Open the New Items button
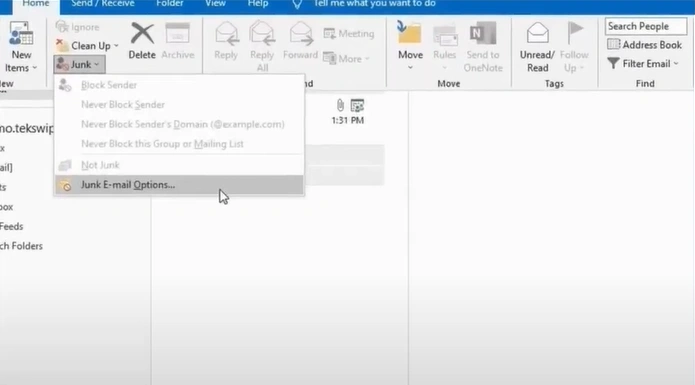 [21, 47]
